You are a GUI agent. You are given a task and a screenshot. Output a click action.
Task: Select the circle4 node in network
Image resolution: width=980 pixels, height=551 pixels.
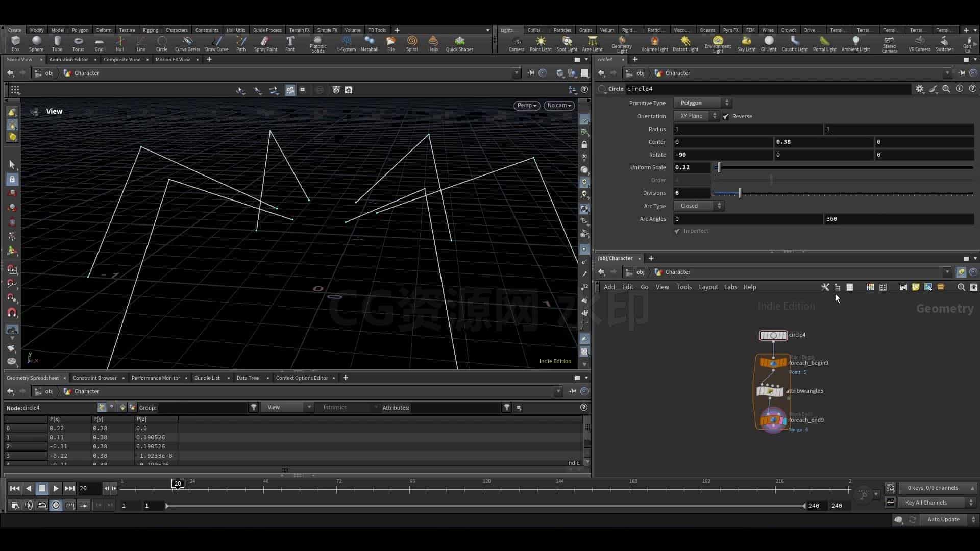773,335
